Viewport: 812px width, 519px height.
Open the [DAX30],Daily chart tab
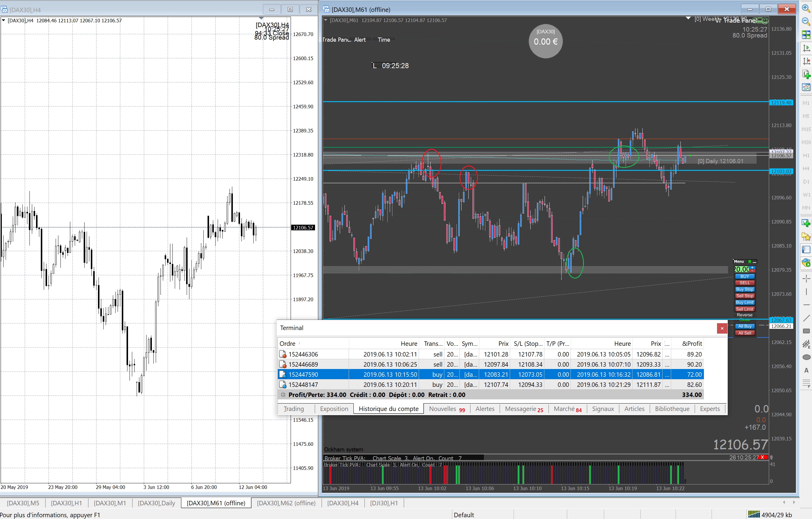pyautogui.click(x=156, y=503)
